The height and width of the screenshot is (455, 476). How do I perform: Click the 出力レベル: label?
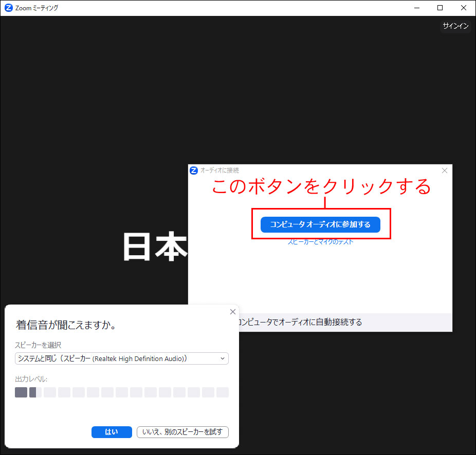coord(31,379)
